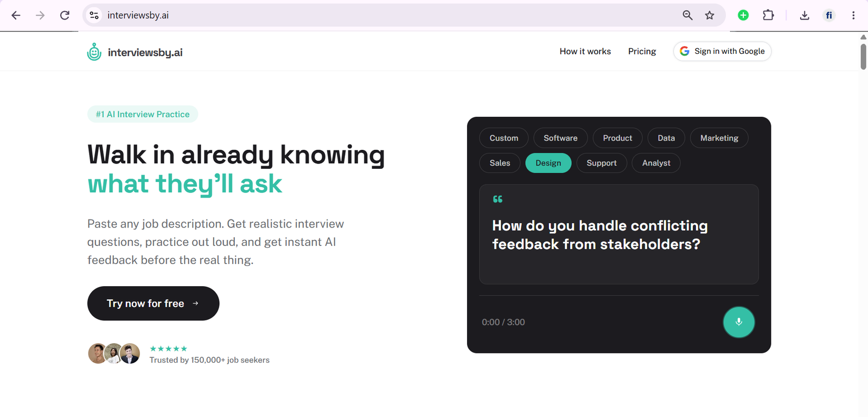Open the Extensions puzzle menu
Image resolution: width=868 pixels, height=417 pixels.
tap(768, 15)
